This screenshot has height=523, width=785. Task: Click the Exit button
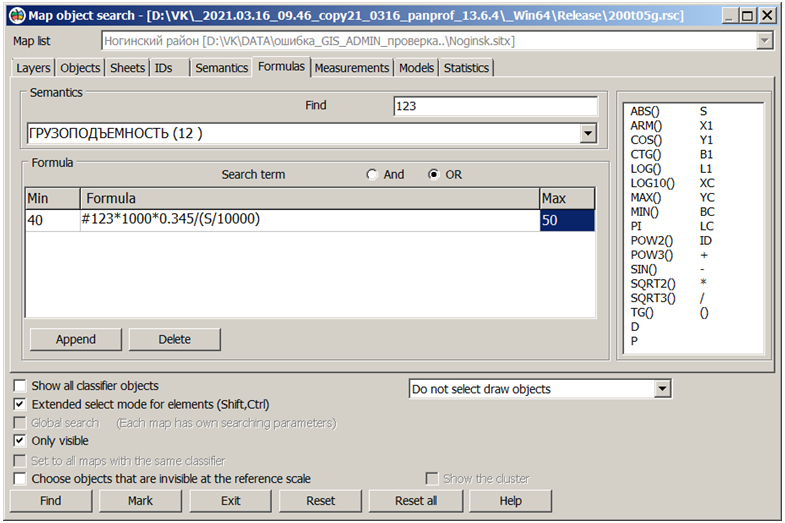[230, 501]
